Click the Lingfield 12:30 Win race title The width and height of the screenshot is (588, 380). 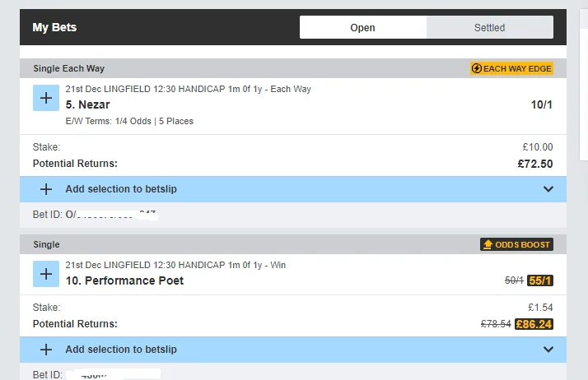pos(175,265)
